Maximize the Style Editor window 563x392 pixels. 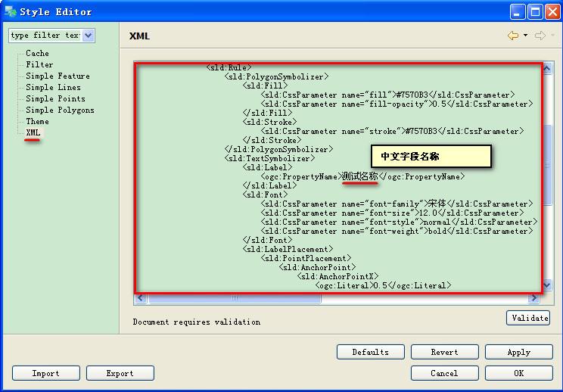[535, 12]
